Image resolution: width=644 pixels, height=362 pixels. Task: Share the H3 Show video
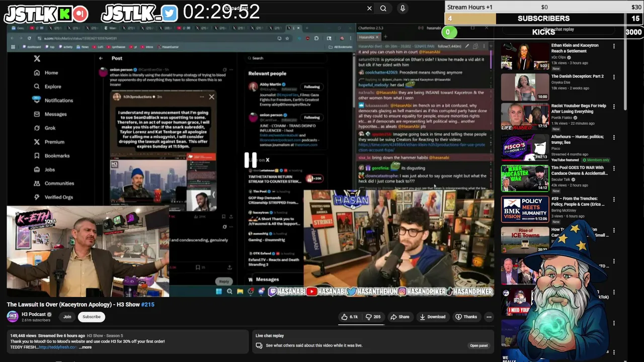tap(400, 317)
